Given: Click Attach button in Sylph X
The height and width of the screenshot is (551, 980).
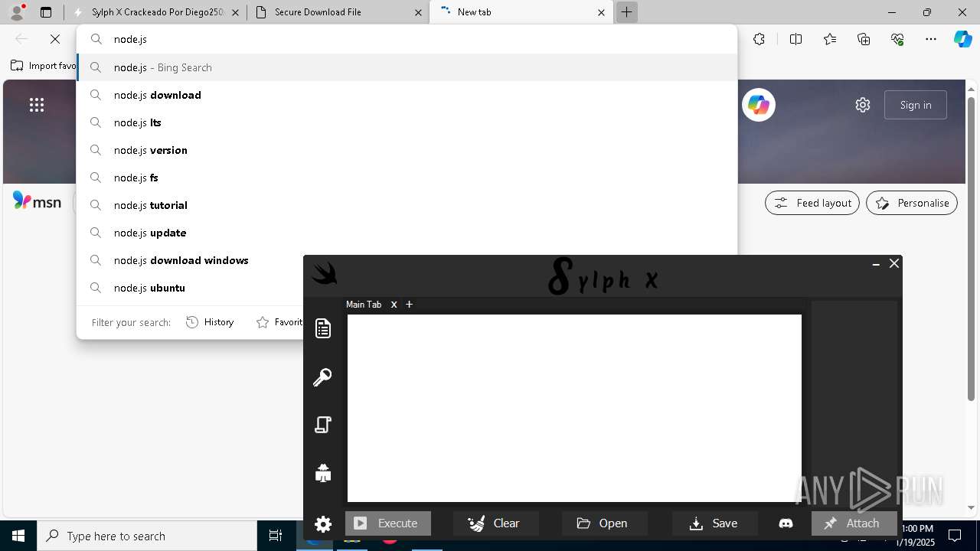Looking at the screenshot, I should point(854,523).
